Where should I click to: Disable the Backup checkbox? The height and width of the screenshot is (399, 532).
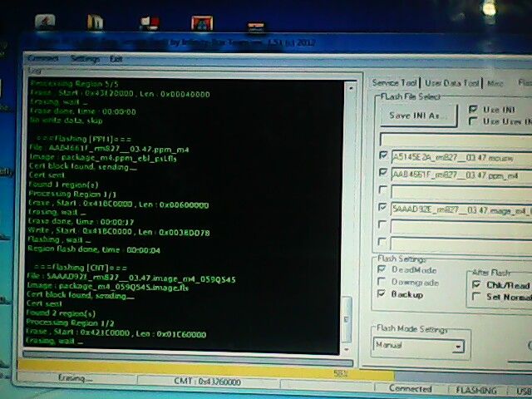coord(382,294)
